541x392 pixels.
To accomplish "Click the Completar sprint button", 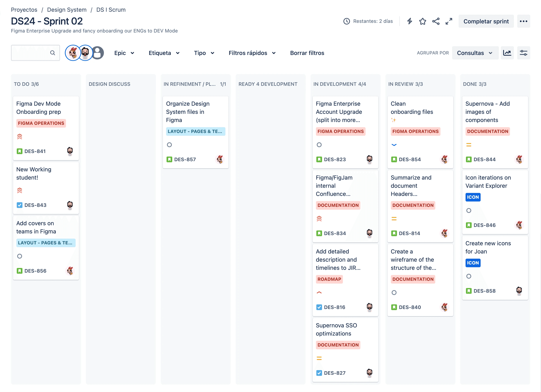I will click(486, 21).
